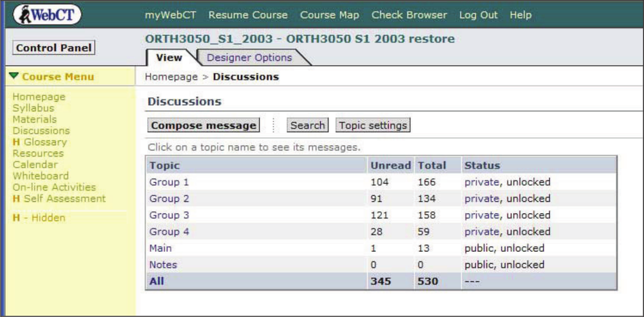The width and height of the screenshot is (644, 317).
Task: Open Course Map from top bar
Action: tap(329, 15)
